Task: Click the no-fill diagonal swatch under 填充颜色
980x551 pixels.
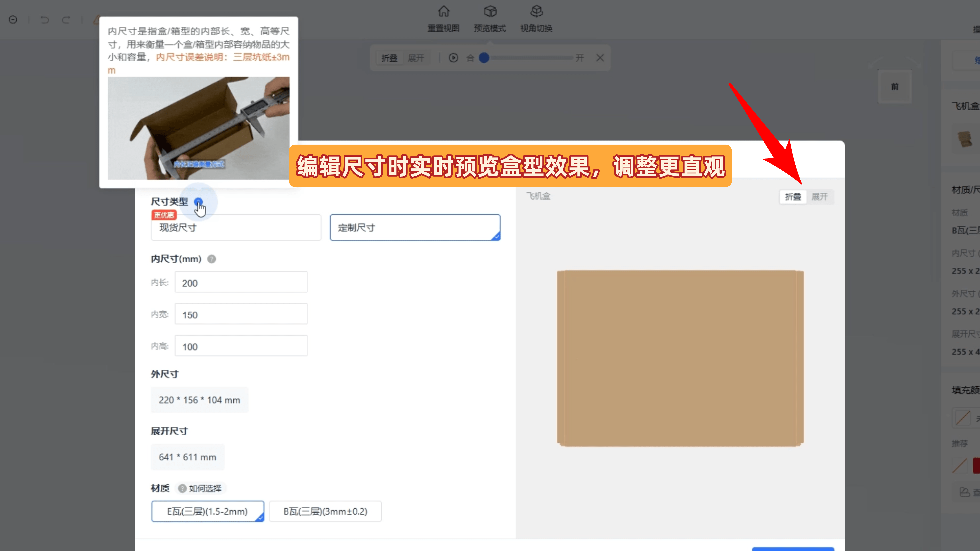Action: click(x=963, y=418)
